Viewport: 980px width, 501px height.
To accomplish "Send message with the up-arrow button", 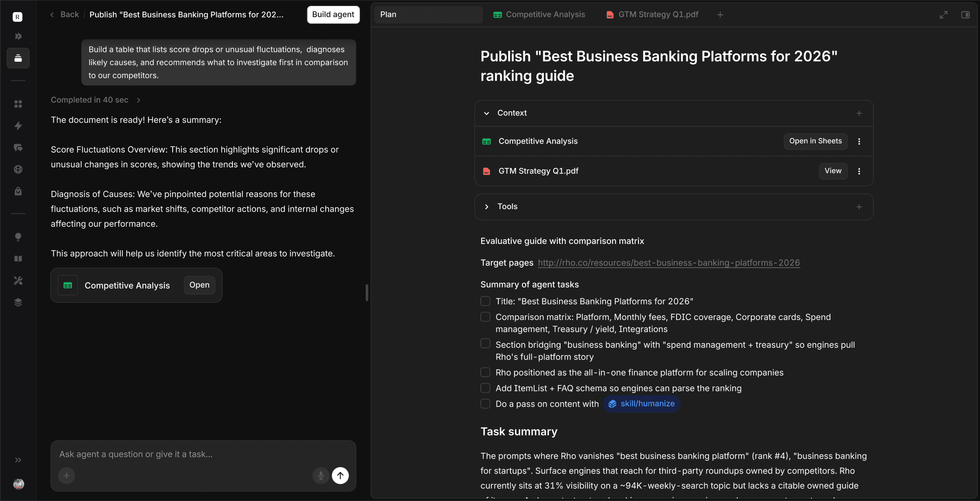I will click(x=340, y=475).
